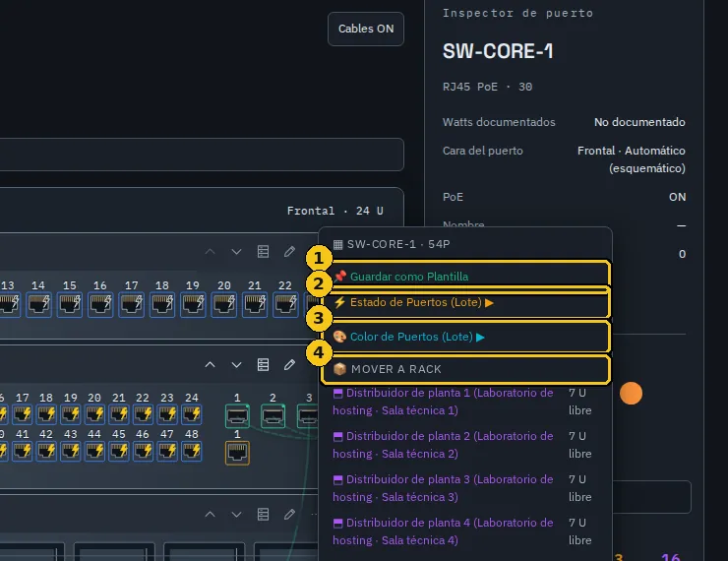This screenshot has width=728, height=561.
Task: Select RJ45 port 14
Action: click(38, 305)
